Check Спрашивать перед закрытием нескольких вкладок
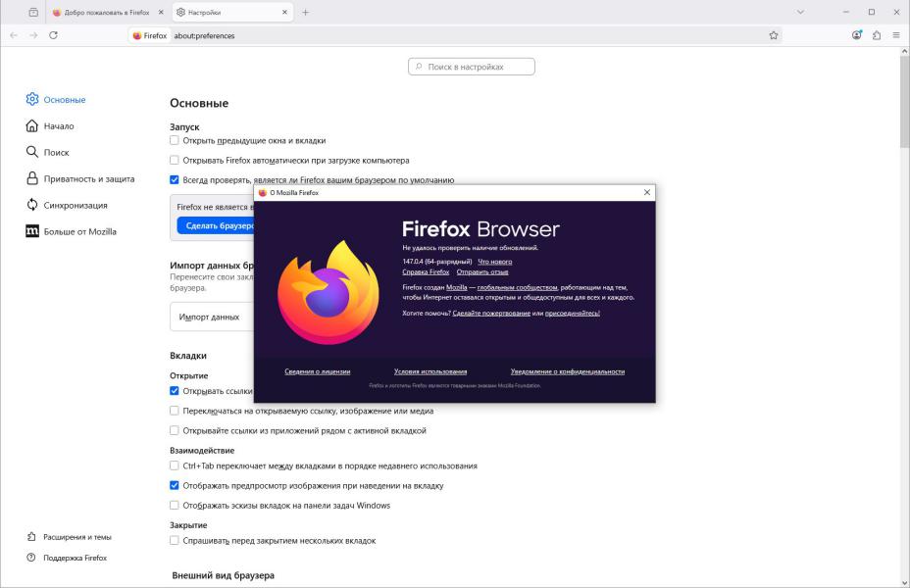This screenshot has height=588, width=910. [175, 540]
